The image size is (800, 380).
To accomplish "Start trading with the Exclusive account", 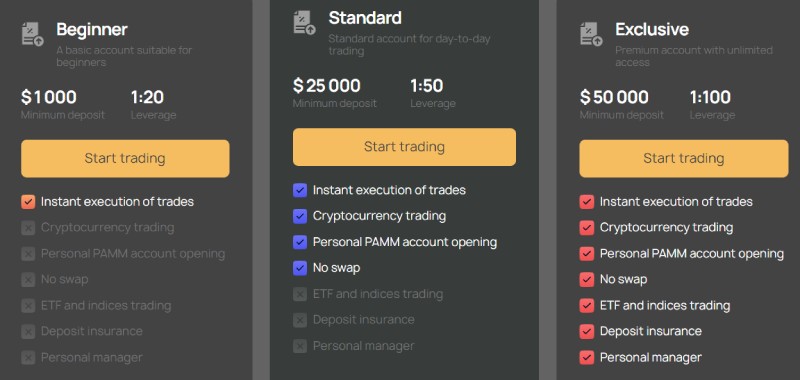I will tap(684, 159).
